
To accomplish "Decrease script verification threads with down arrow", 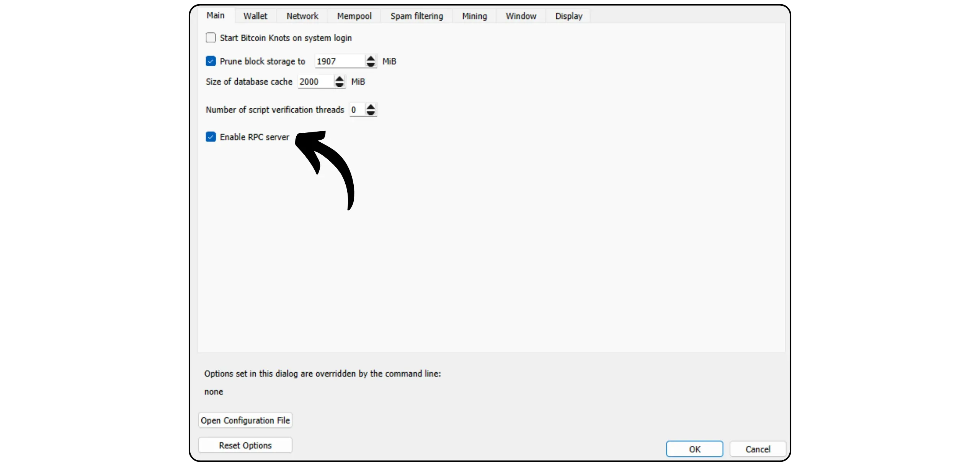I will 371,113.
